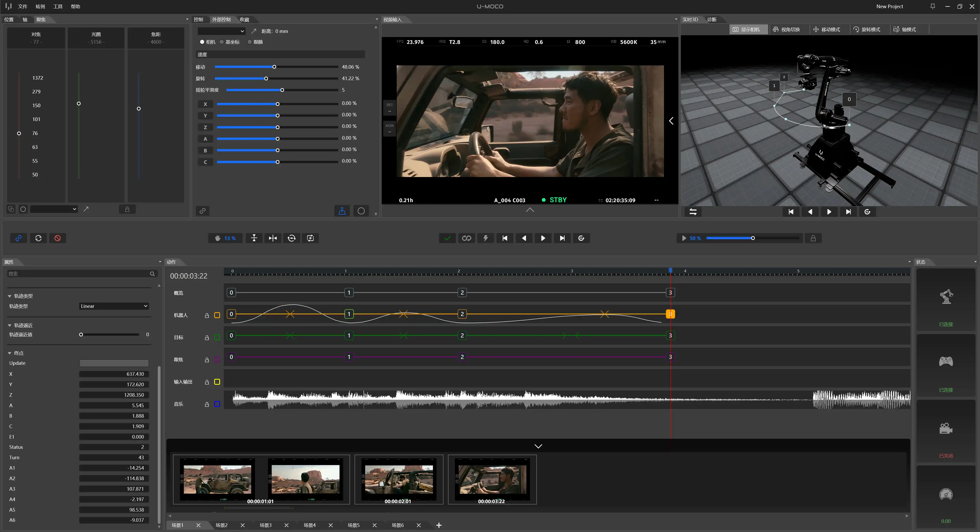Click the 视角切换 button

tap(786, 29)
